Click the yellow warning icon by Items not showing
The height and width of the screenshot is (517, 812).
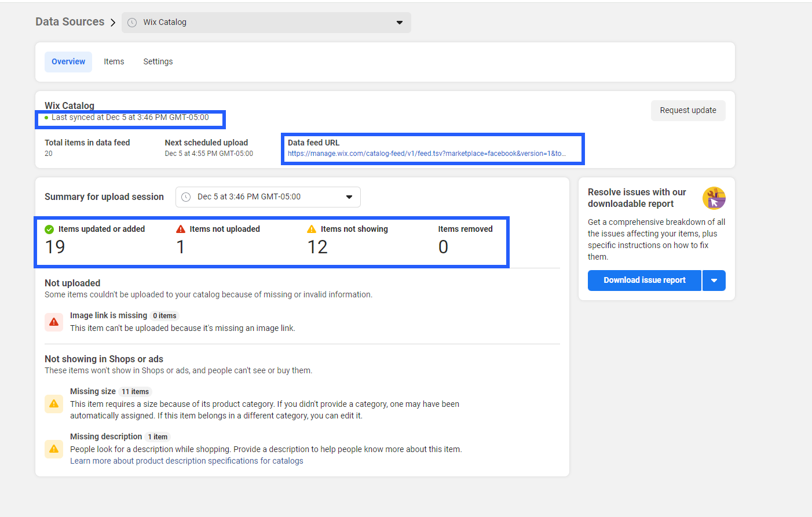pos(312,230)
